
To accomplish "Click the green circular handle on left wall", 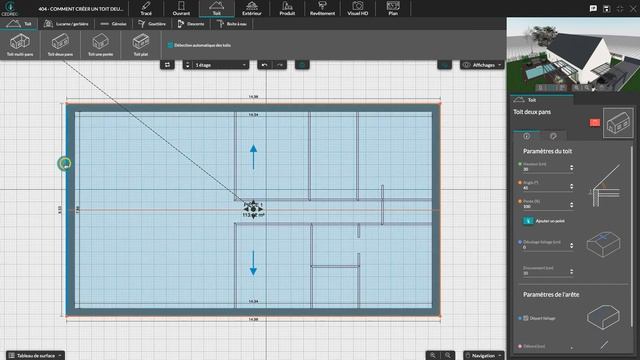I will tap(64, 164).
